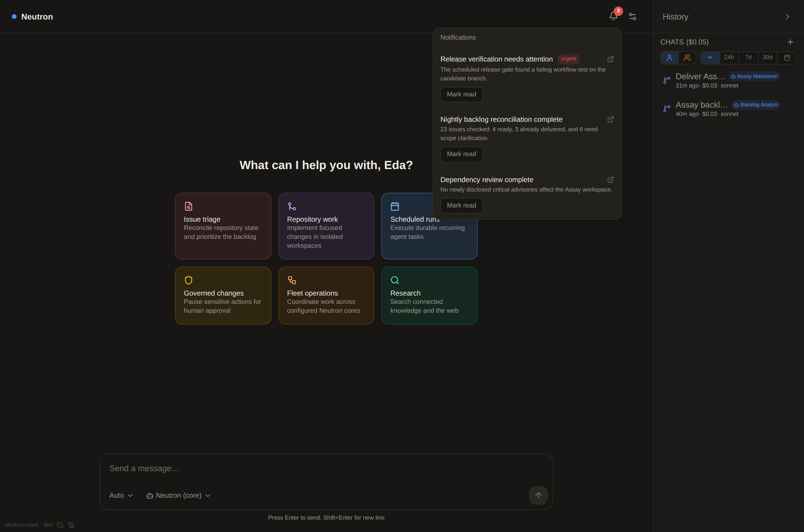Click the Backlog Analyst agent badge
Screen dimensions: 804x532
click(x=756, y=105)
